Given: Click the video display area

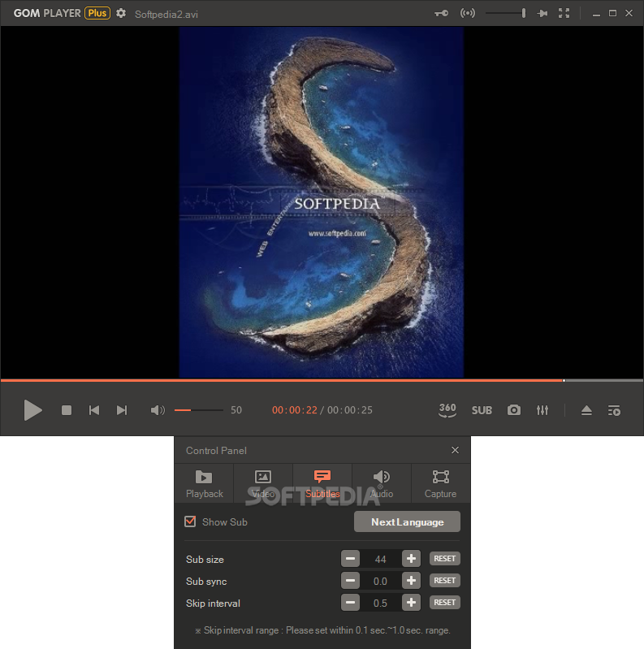Looking at the screenshot, I should 322,202.
